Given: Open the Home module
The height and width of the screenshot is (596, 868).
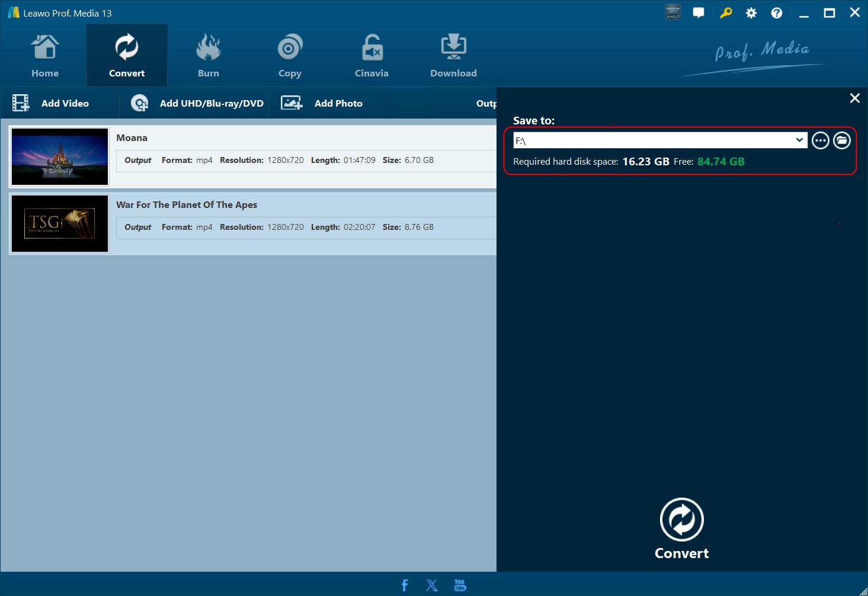Looking at the screenshot, I should coord(45,56).
